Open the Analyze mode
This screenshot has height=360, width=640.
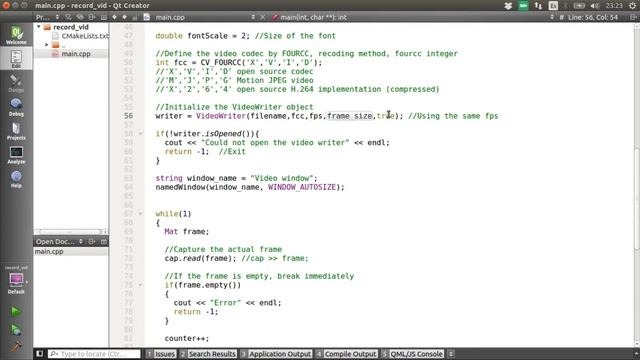pos(16,155)
